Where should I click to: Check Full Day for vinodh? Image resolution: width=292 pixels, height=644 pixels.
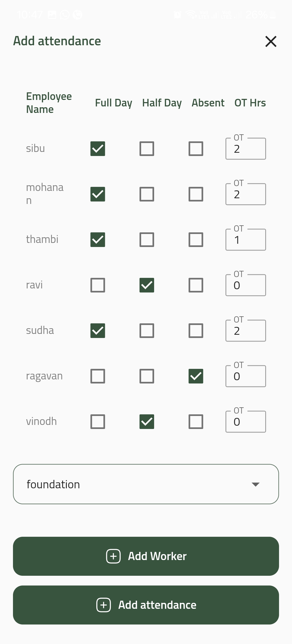(98, 422)
